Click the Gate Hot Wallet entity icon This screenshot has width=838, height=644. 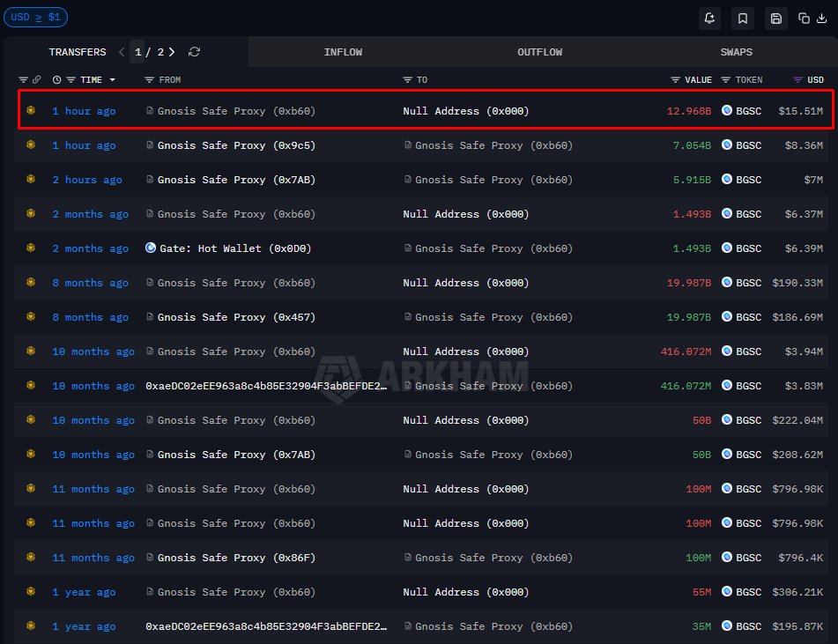click(x=151, y=248)
